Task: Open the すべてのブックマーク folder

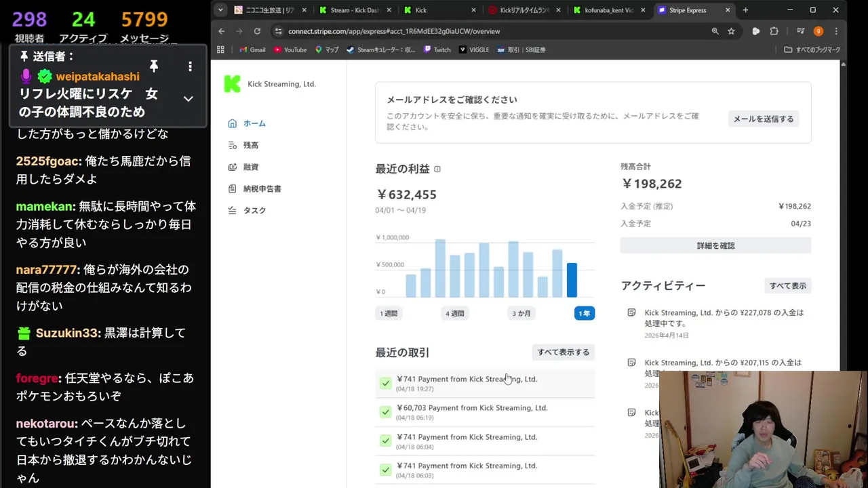Action: 812,49
